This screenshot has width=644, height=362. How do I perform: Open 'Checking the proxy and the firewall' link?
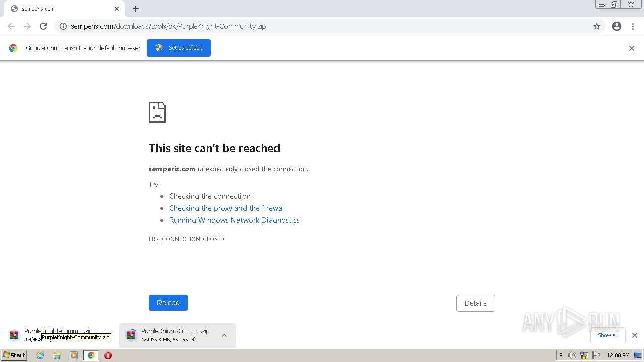tap(227, 208)
